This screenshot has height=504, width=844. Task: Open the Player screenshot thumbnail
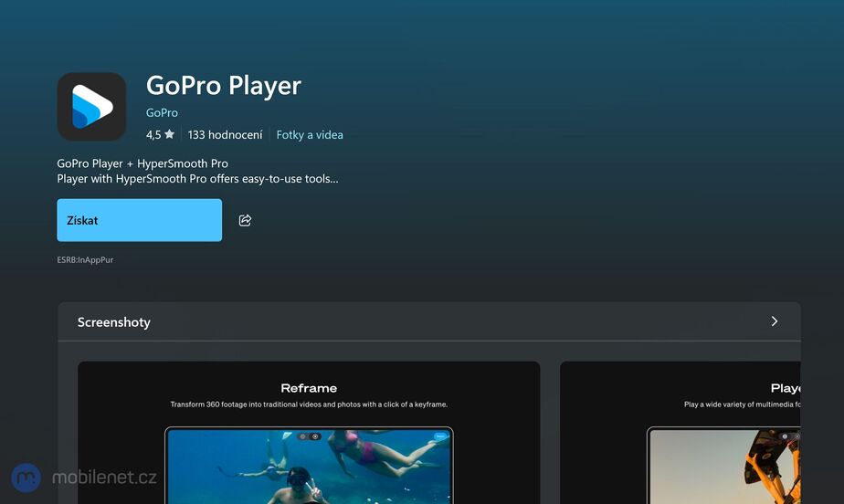click(680, 433)
